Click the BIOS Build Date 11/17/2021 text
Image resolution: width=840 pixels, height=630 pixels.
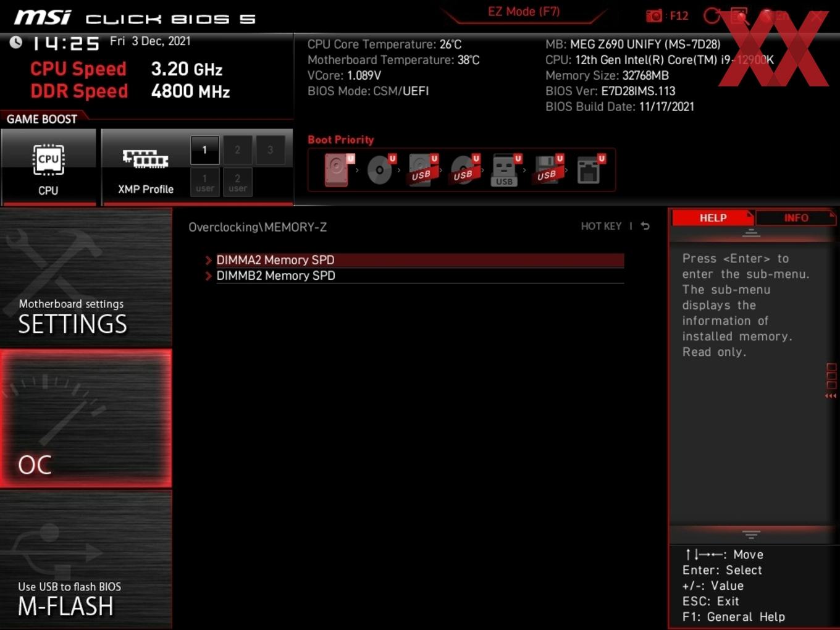(x=619, y=106)
